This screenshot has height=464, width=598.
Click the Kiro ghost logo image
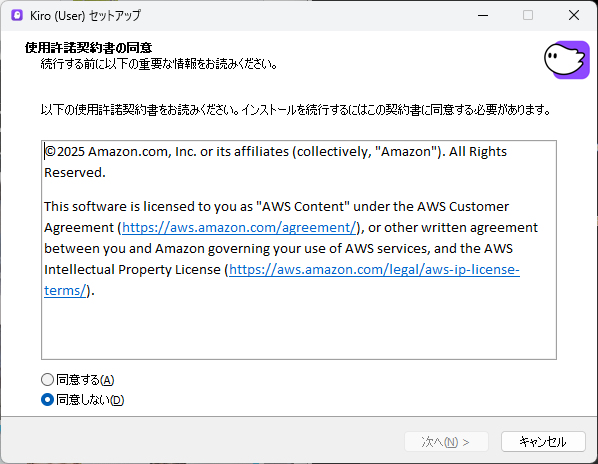[567, 60]
